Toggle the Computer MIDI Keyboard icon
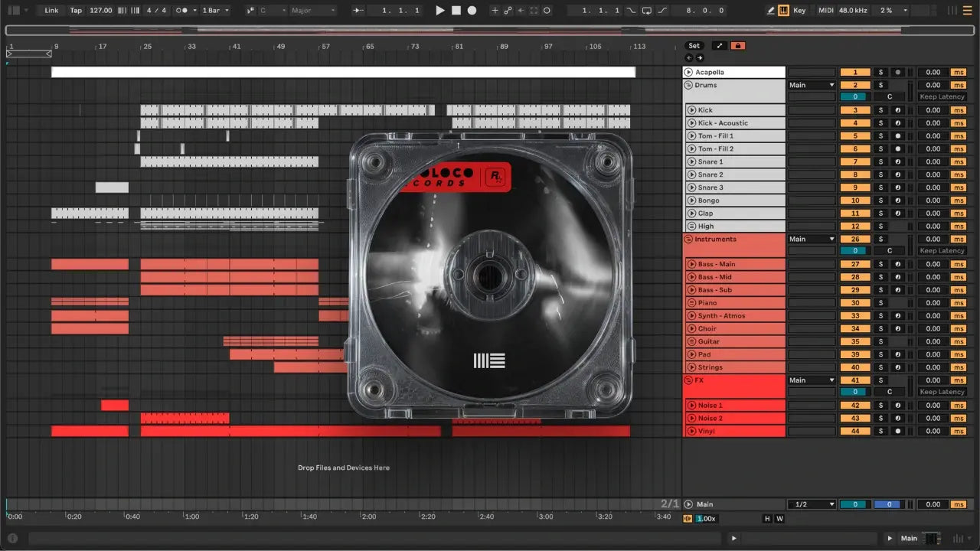 pyautogui.click(x=783, y=11)
